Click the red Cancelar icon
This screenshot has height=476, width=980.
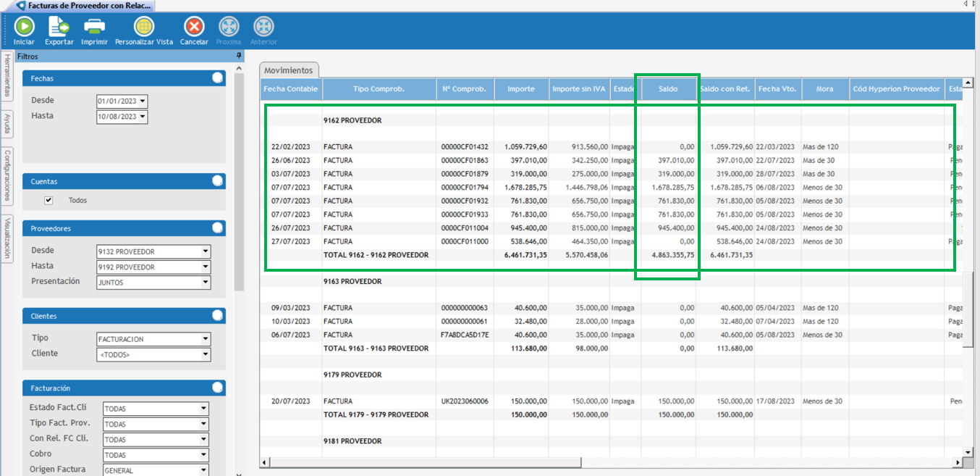coord(194,28)
